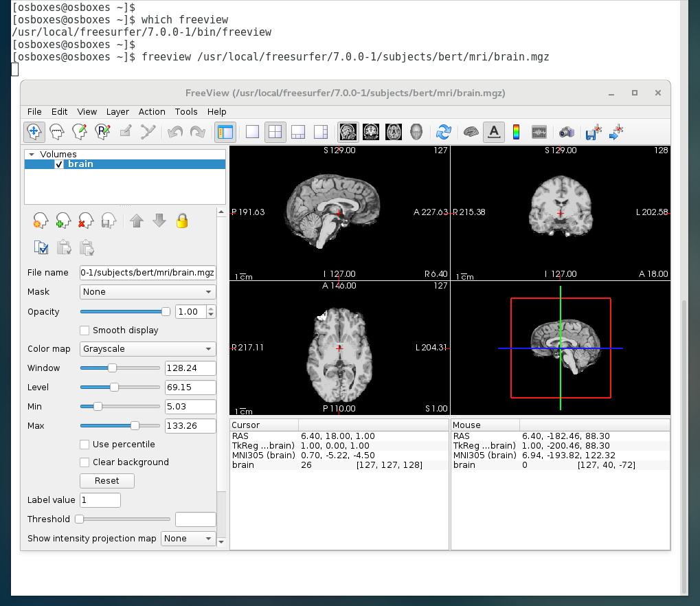Image resolution: width=700 pixels, height=606 pixels.
Task: Click the Load Volume plus-head icon
Action: (63, 221)
